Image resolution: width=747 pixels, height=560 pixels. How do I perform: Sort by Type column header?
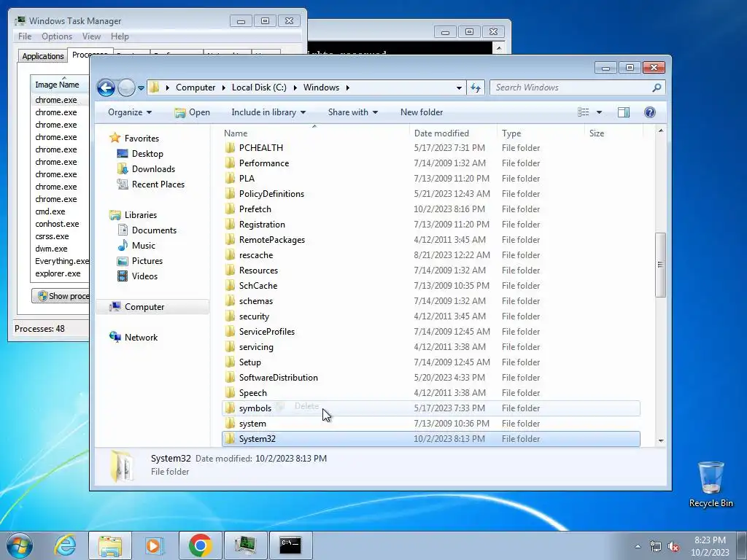point(541,133)
